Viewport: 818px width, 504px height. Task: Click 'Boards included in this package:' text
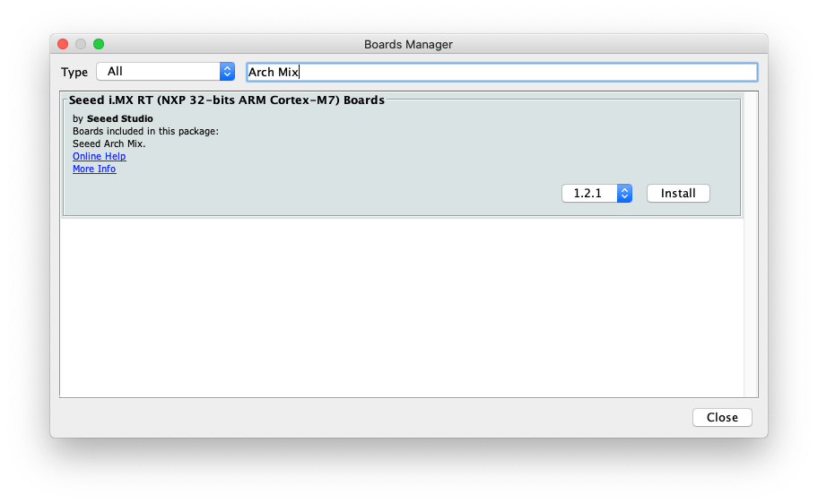pos(145,132)
